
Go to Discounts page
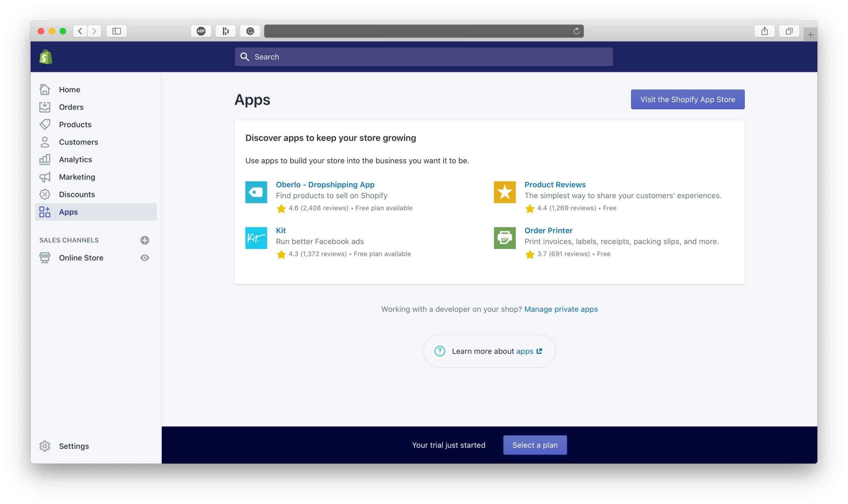coord(77,194)
